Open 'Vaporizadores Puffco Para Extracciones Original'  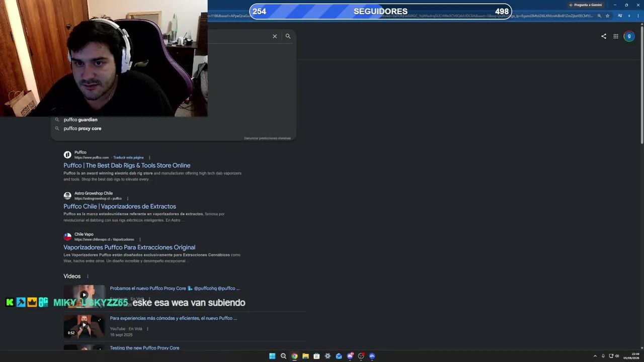coord(129,247)
